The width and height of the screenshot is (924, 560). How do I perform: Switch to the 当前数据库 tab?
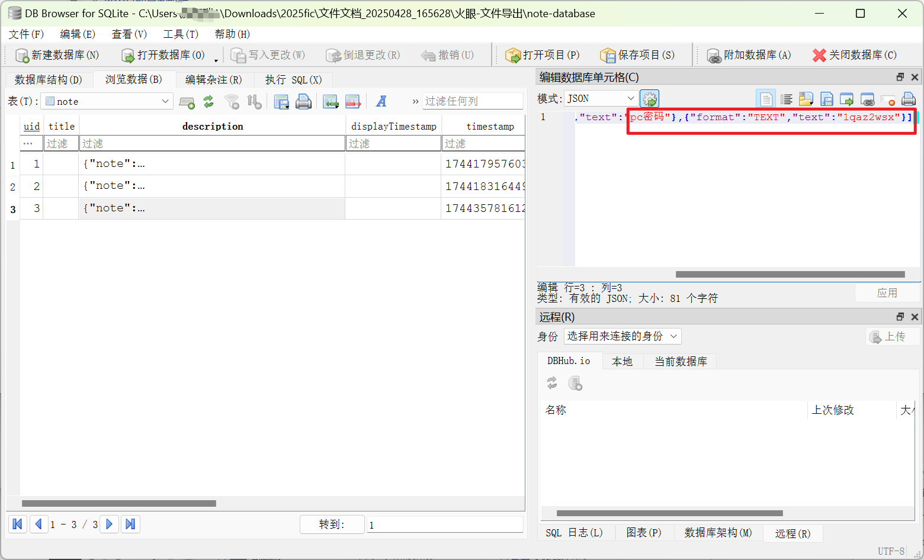pos(681,361)
